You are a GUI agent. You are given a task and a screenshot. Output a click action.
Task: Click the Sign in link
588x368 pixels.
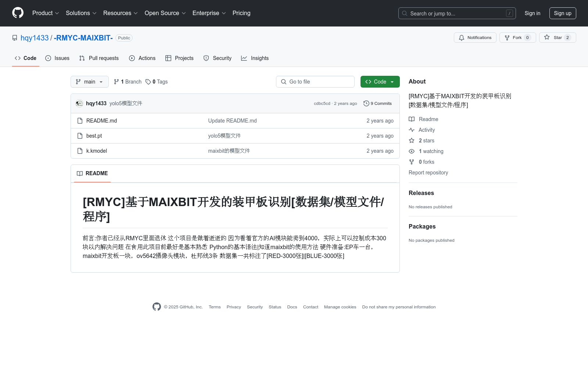coord(532,13)
